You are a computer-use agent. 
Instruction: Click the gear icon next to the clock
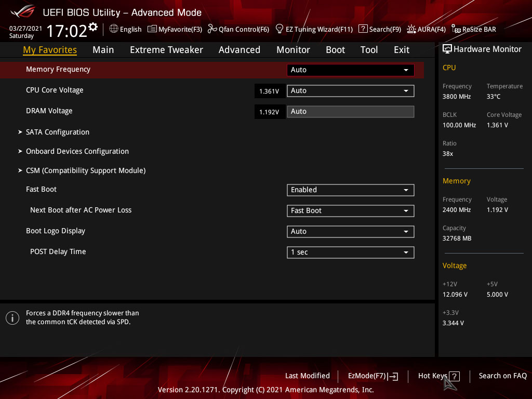click(93, 27)
